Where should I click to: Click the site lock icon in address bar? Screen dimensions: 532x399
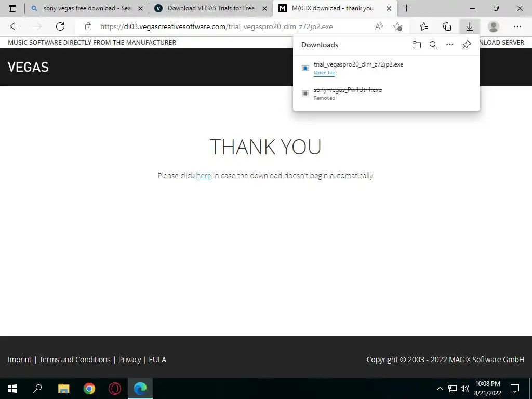88,26
